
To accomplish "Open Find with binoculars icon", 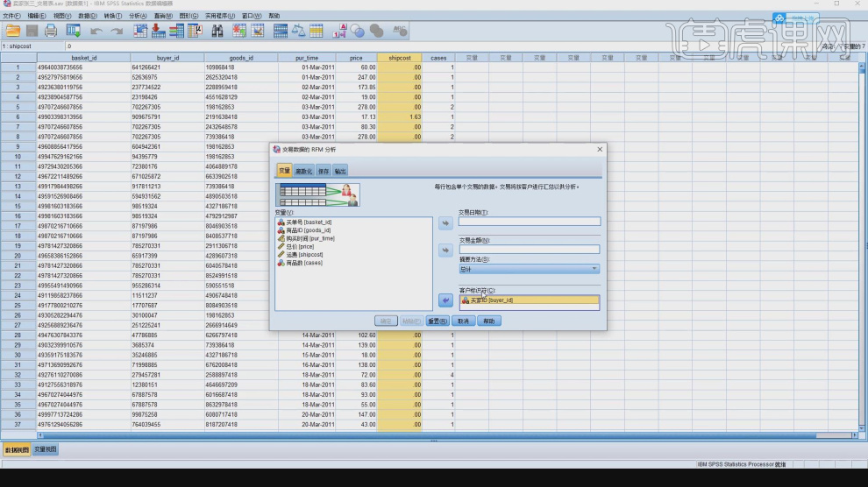I will pos(217,31).
